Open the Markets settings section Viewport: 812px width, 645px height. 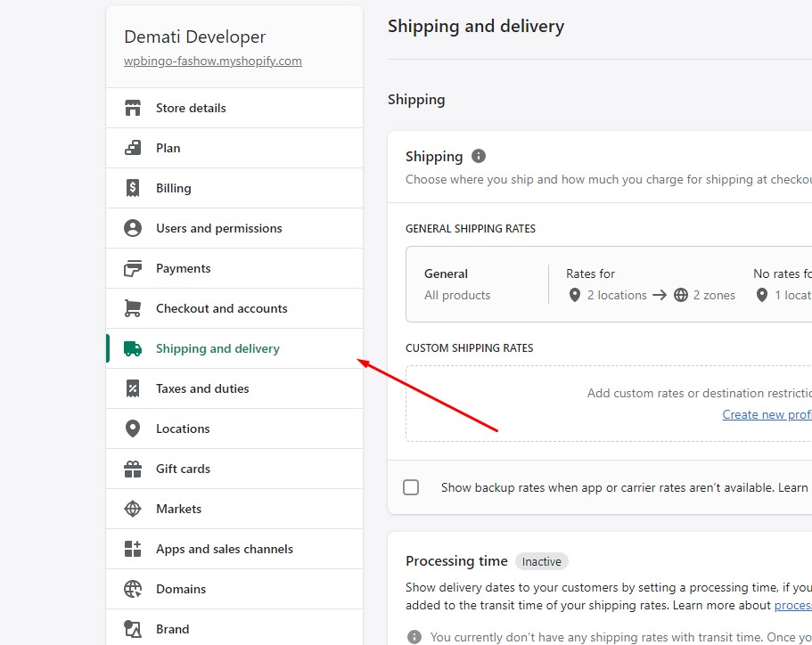pyautogui.click(x=178, y=509)
